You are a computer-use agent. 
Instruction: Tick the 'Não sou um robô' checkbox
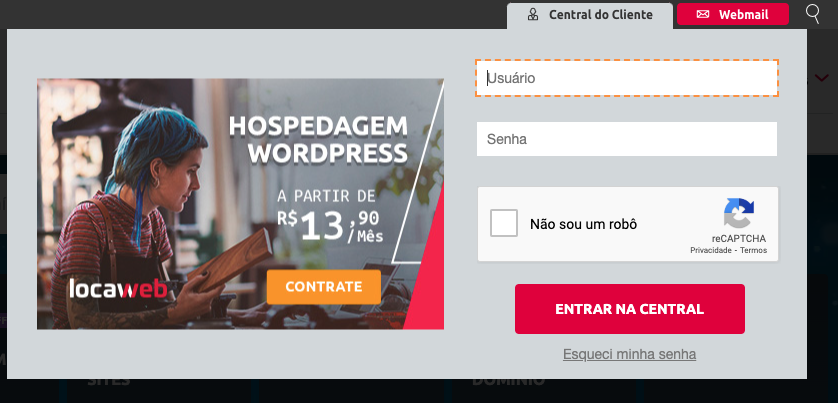pos(504,223)
